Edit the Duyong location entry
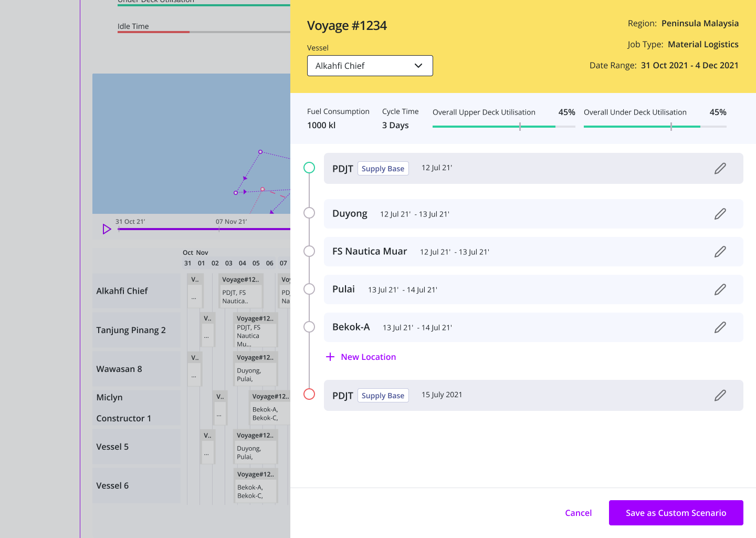 (x=720, y=214)
